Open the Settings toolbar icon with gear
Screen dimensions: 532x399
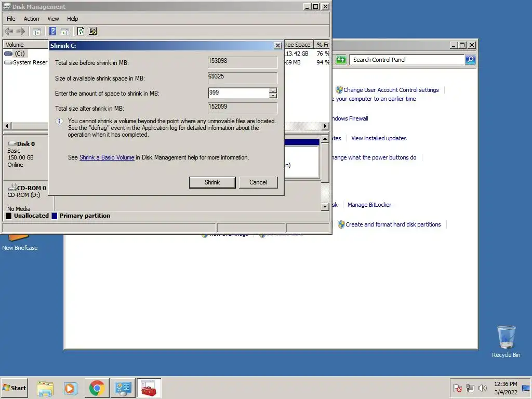(x=93, y=31)
